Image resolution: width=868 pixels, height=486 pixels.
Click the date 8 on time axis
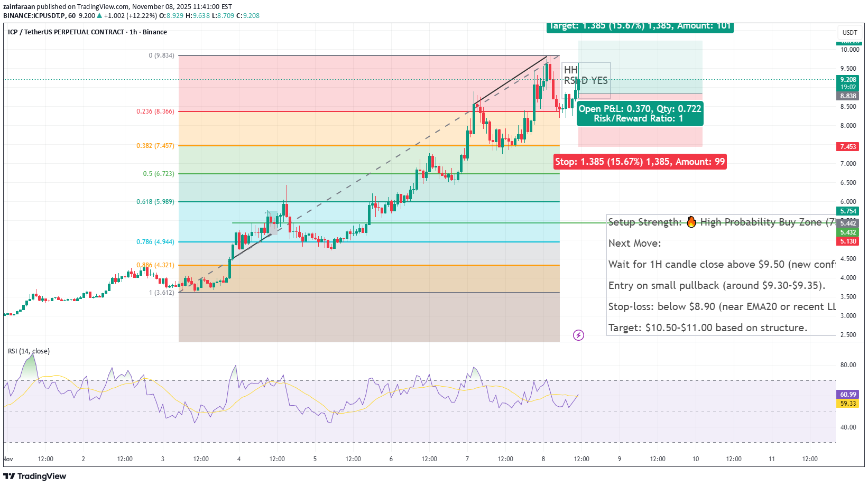tap(543, 459)
